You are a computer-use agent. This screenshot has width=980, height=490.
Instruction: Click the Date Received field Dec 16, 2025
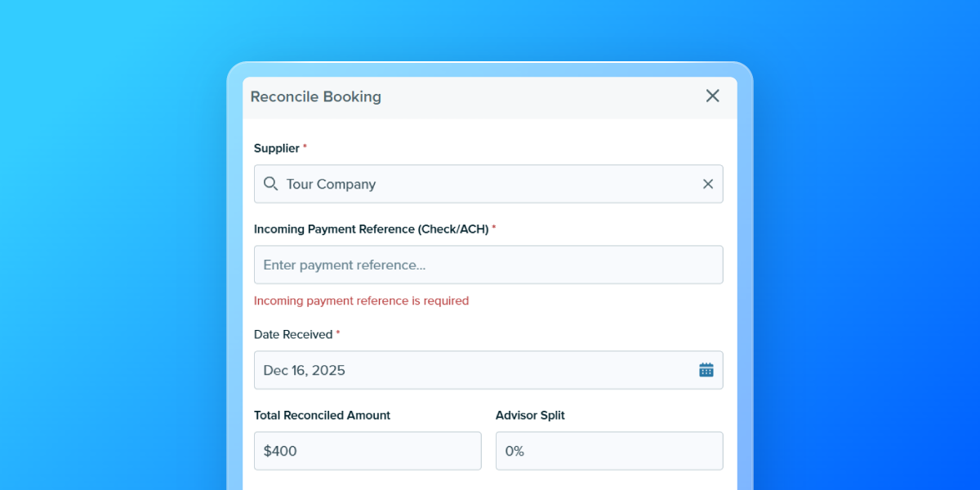pyautogui.click(x=488, y=370)
